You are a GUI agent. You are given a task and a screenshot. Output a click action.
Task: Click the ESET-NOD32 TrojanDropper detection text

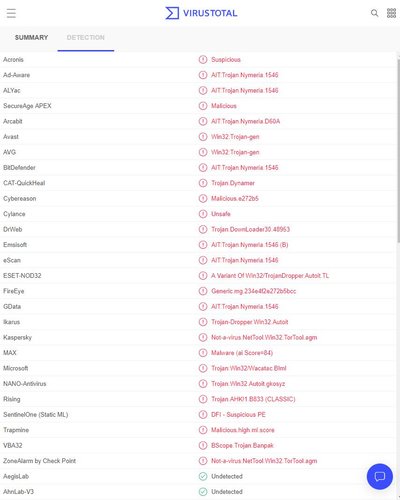coord(270,276)
